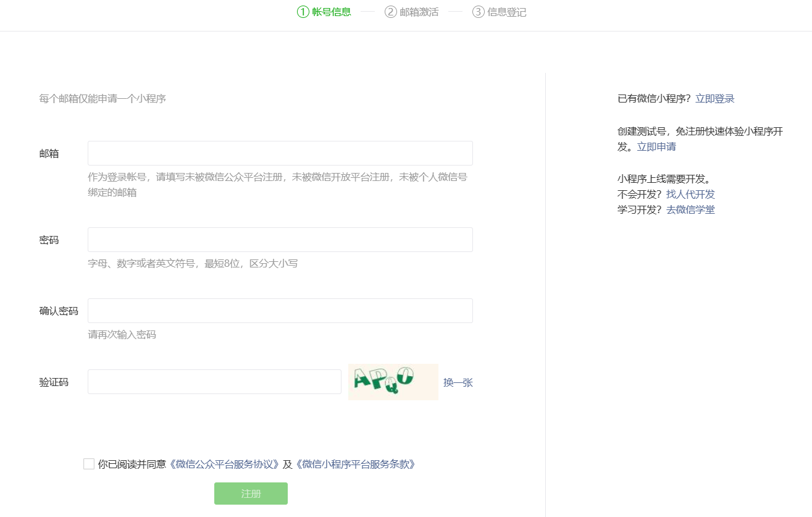Open 去微信学堂 link
This screenshot has height=517, width=812.
(690, 209)
